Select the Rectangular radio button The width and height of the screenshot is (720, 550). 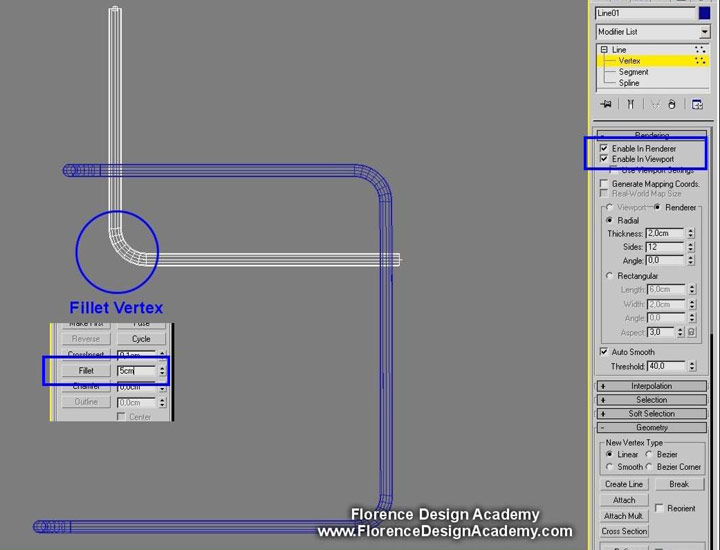point(610,276)
